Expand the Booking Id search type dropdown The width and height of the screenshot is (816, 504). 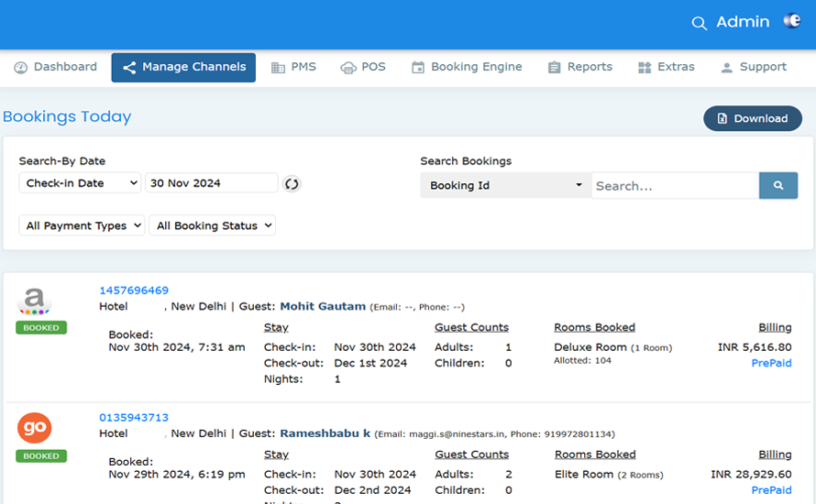[x=505, y=185]
